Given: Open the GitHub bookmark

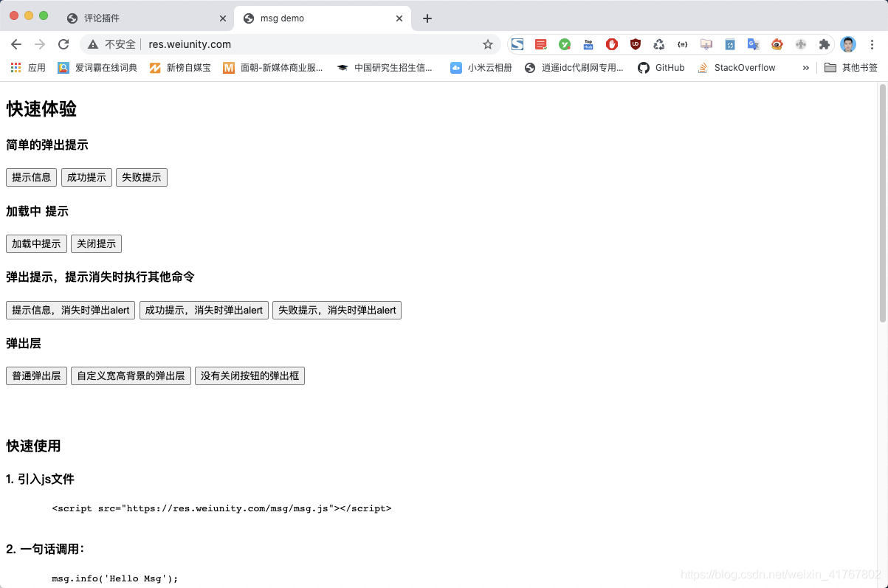Looking at the screenshot, I should [661, 67].
